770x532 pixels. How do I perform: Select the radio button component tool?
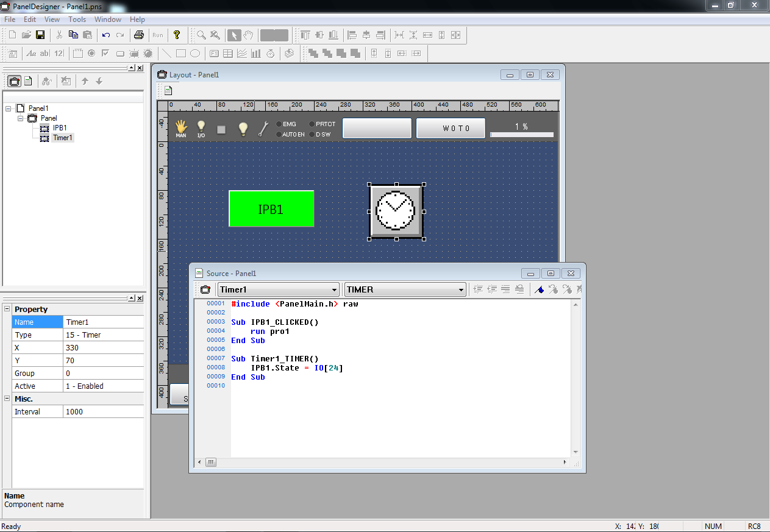point(91,54)
